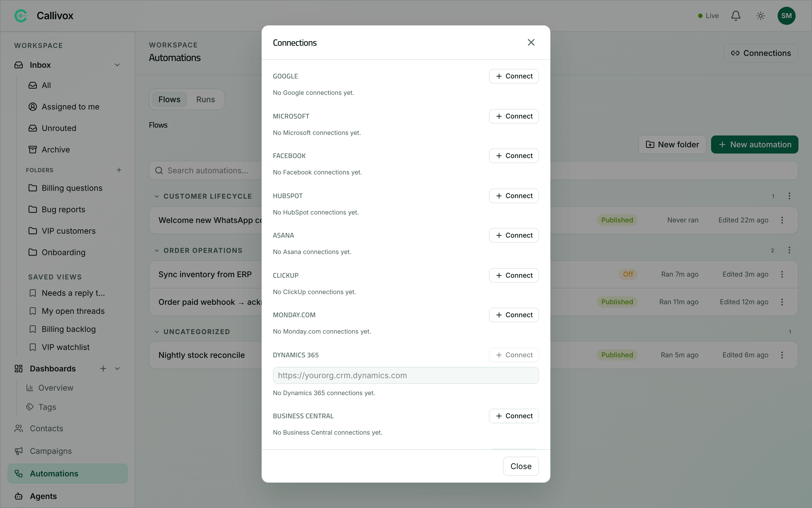Add a dashboard with the plus icon
812x508 pixels.
coord(103,369)
